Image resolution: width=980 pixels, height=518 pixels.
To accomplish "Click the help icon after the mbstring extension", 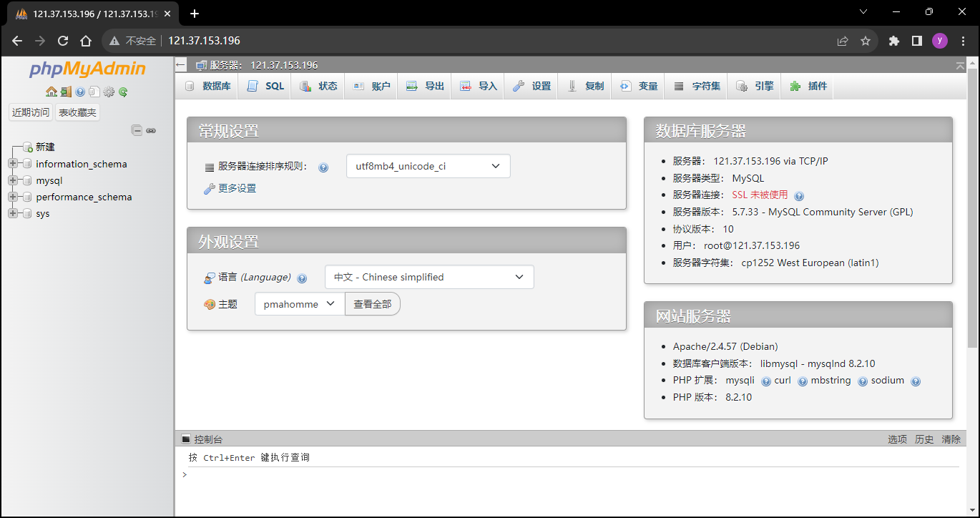I will coord(863,381).
